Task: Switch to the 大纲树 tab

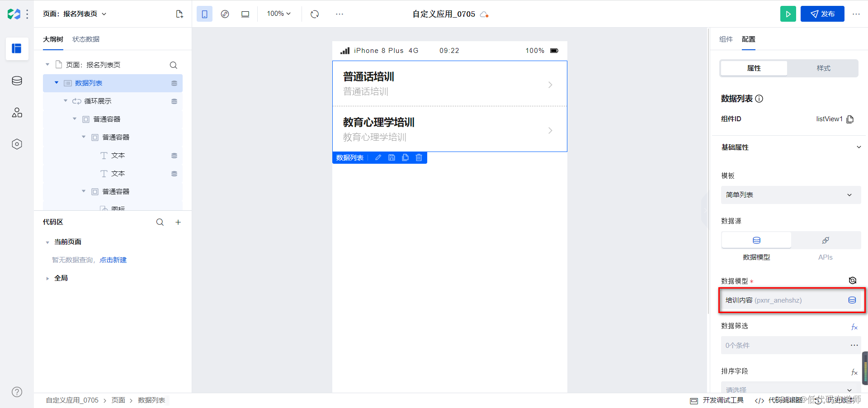Action: (53, 39)
